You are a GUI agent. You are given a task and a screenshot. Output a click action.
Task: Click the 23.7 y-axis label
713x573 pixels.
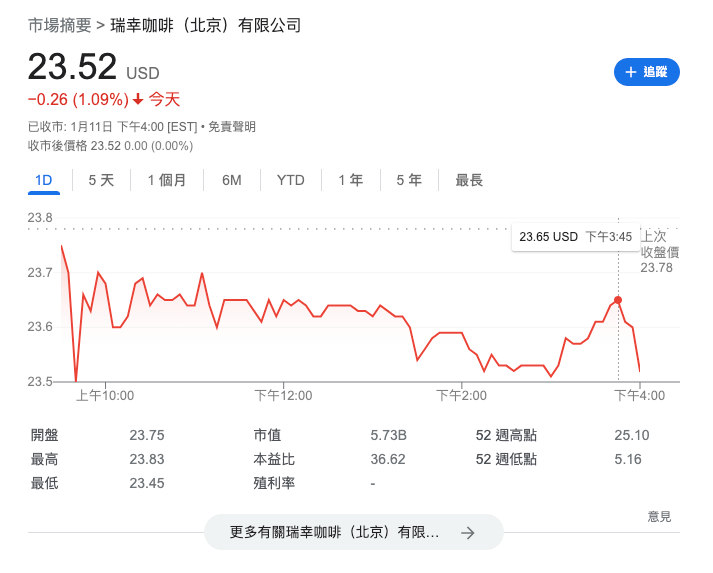coord(40,273)
